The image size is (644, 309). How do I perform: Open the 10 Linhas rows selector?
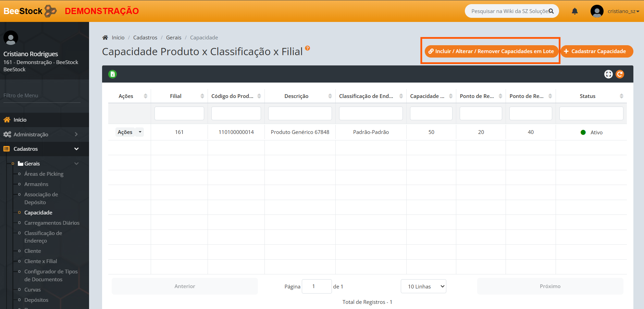pos(423,286)
